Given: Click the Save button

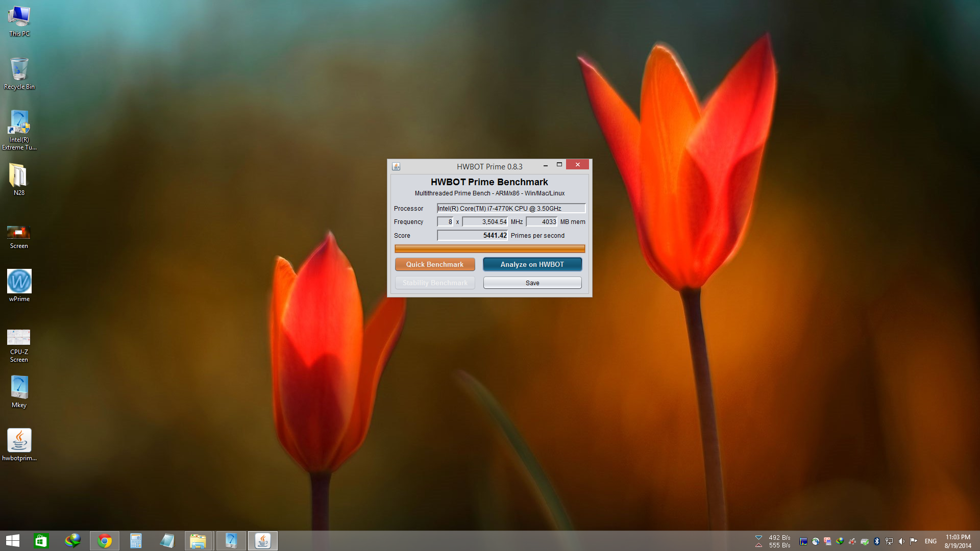Looking at the screenshot, I should [x=532, y=283].
